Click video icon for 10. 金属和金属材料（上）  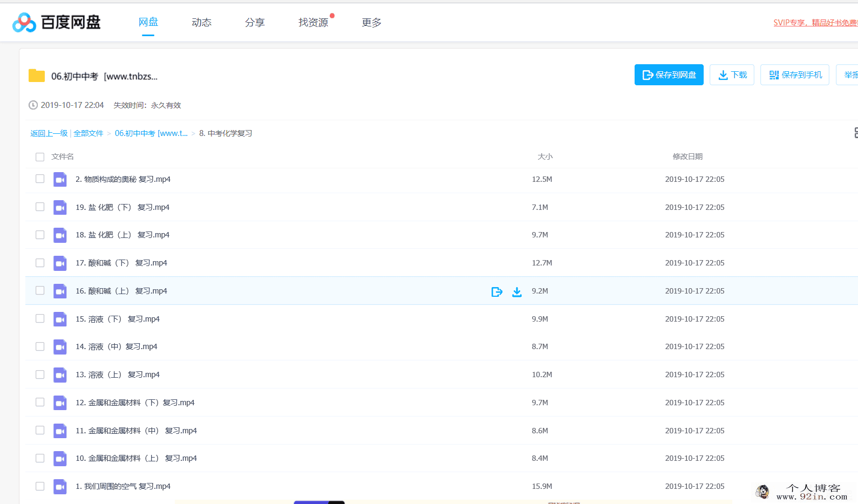(60, 458)
